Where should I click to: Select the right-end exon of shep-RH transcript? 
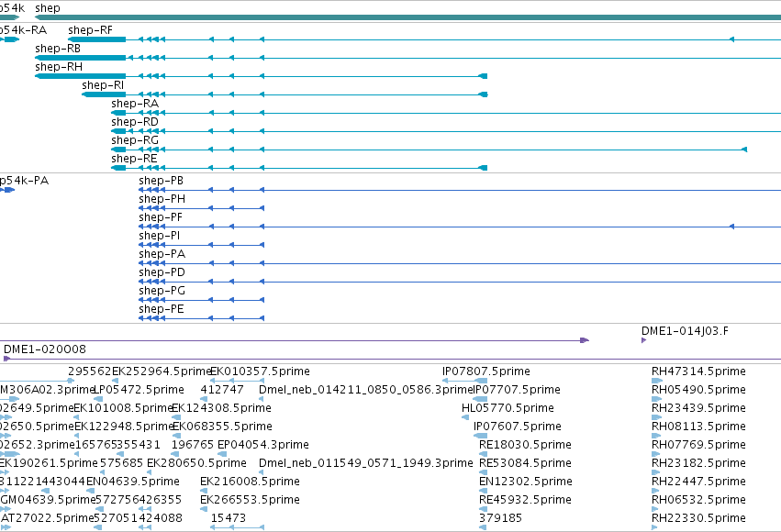483,76
